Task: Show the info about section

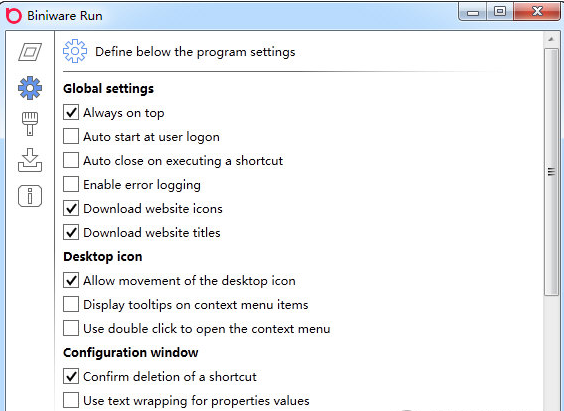Action: click(x=30, y=196)
